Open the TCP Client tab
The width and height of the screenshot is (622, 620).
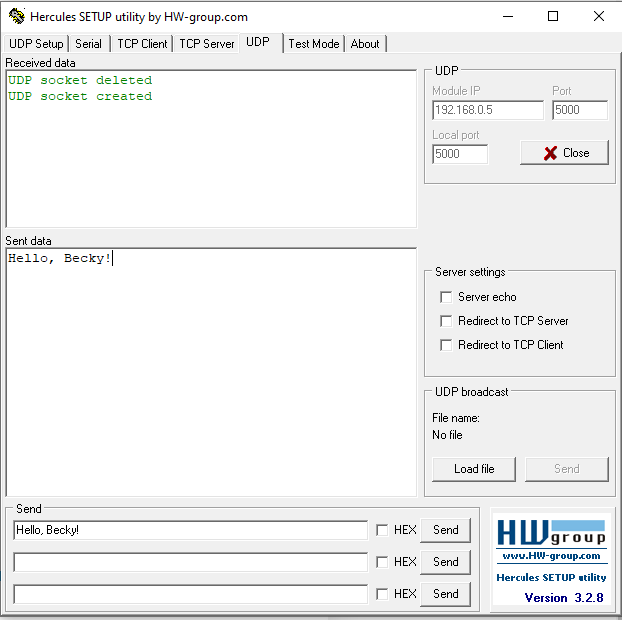click(142, 44)
